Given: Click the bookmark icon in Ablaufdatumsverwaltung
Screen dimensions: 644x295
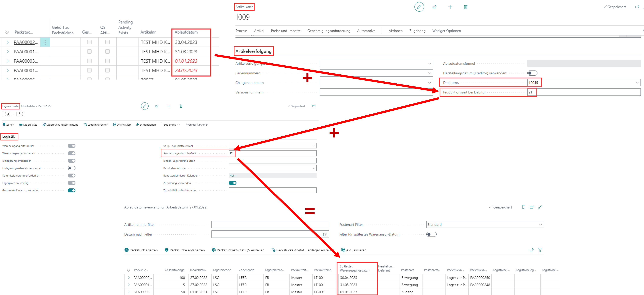Looking at the screenshot, I should click(523, 207).
